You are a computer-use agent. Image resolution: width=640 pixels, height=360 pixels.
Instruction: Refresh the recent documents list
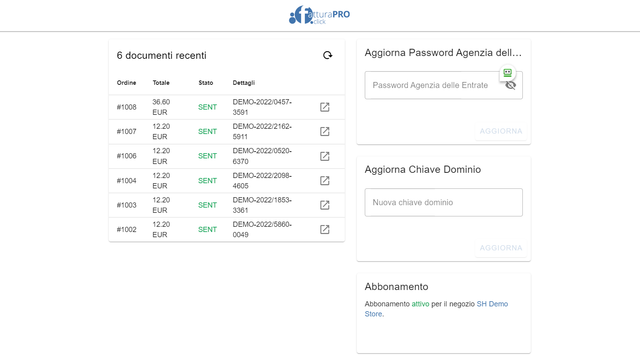[x=327, y=55]
